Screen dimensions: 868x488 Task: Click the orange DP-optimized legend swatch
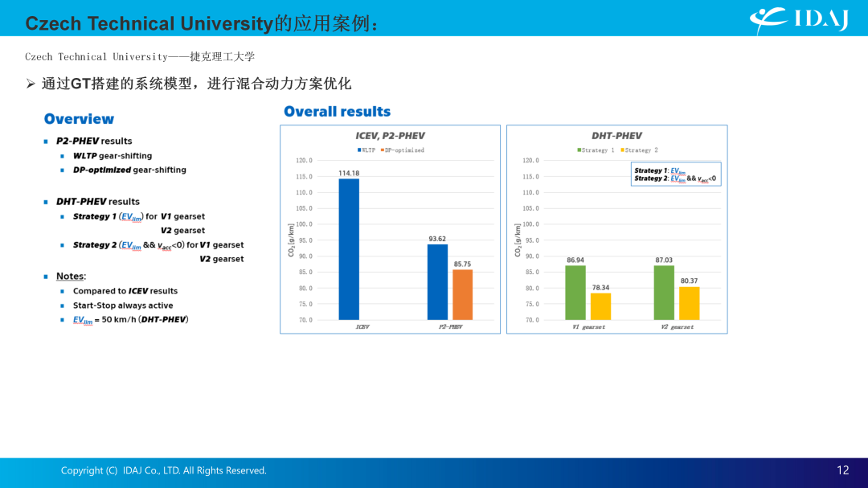pos(383,150)
